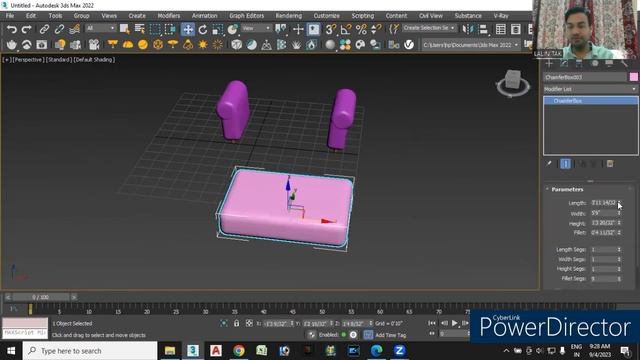This screenshot has width=640, height=360.
Task: Choose the Rectangular Selection Region tool
Action: 155,29
